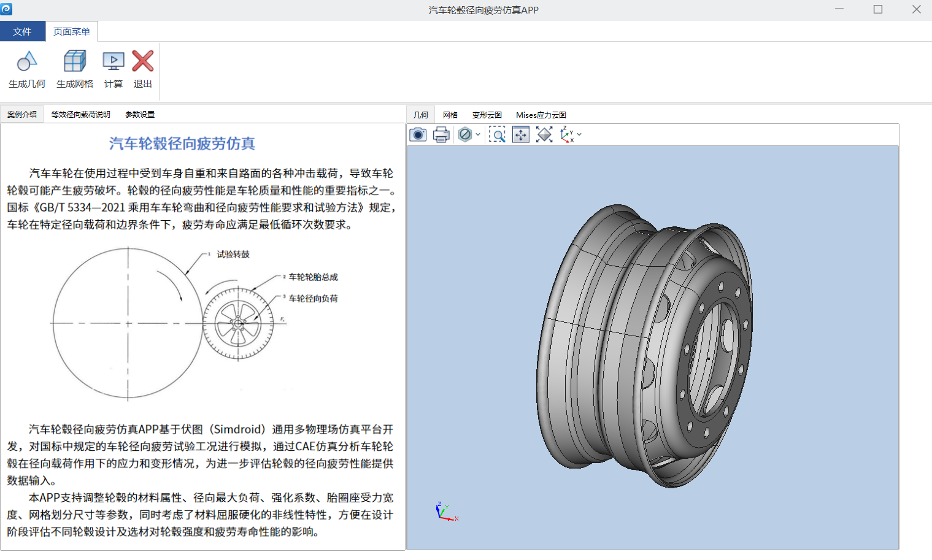This screenshot has width=932, height=560.
Task: Select the zoom-to-box magnifier tool
Action: [497, 134]
